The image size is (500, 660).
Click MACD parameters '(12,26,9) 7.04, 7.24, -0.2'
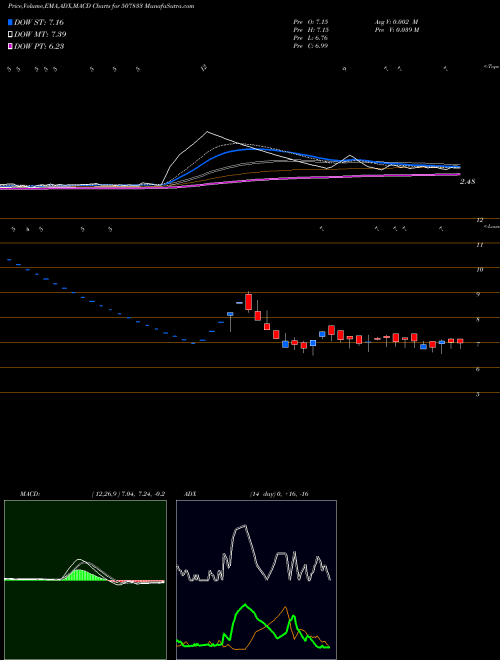[128, 494]
